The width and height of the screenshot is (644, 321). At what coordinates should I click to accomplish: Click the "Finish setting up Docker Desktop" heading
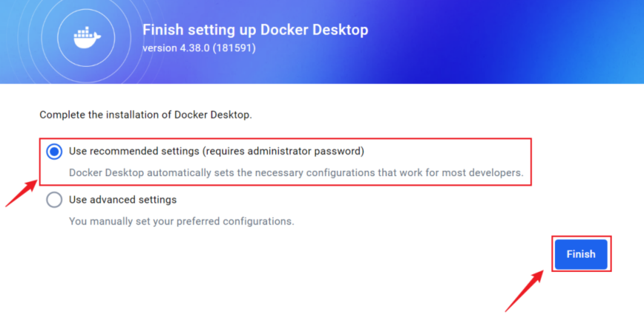254,30
